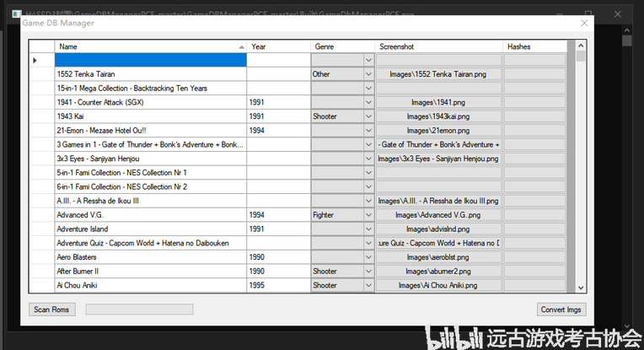The width and height of the screenshot is (644, 350).
Task: Click the Year column header
Action: tap(278, 46)
